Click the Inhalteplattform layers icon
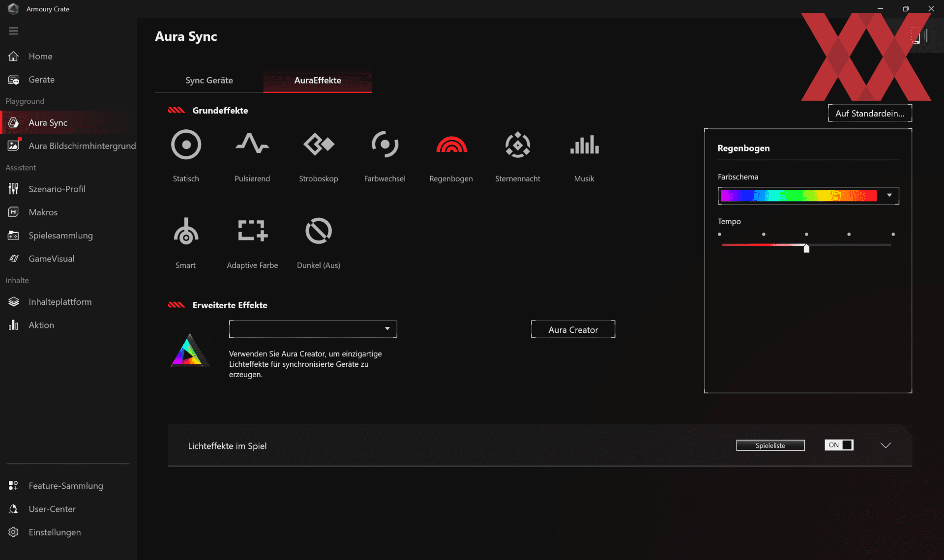 [14, 302]
